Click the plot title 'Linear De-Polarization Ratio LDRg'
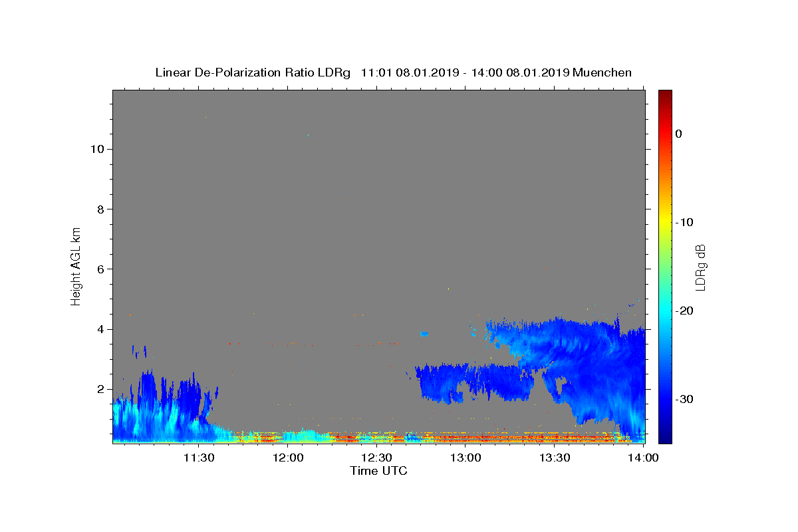 (253, 72)
